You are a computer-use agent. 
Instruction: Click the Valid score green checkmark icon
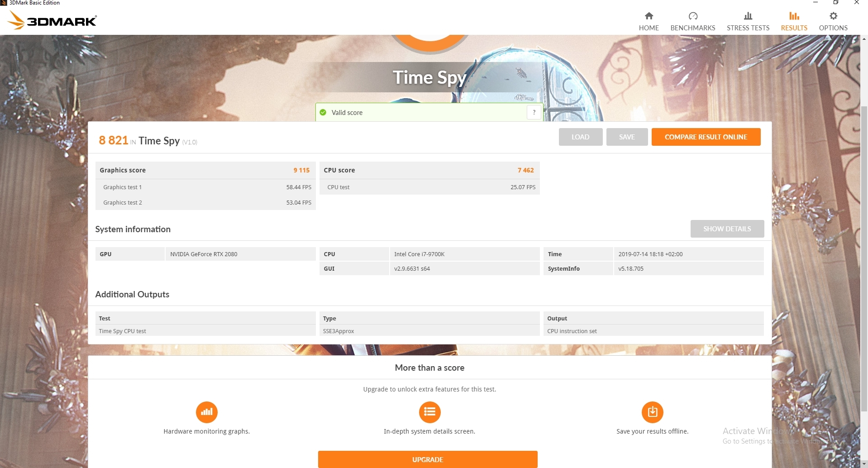coord(323,112)
